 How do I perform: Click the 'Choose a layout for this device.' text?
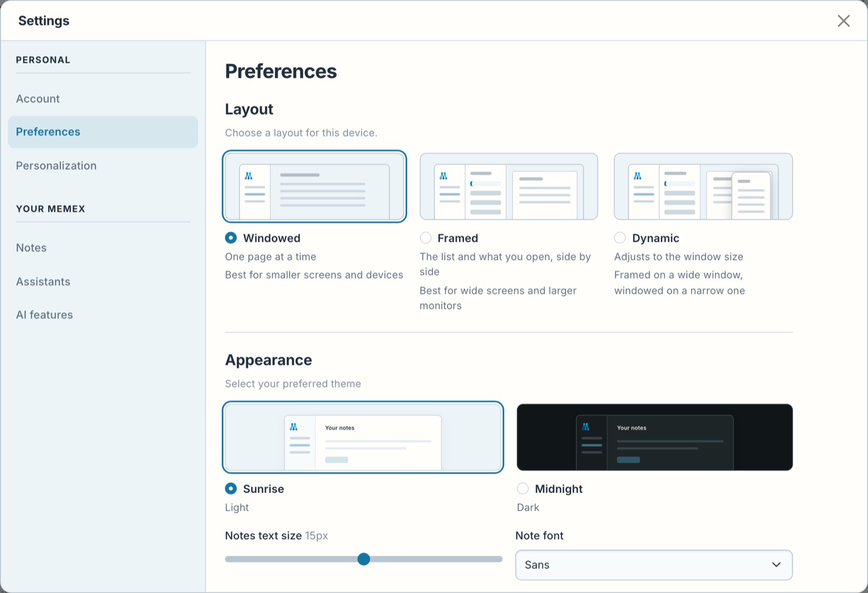[301, 133]
